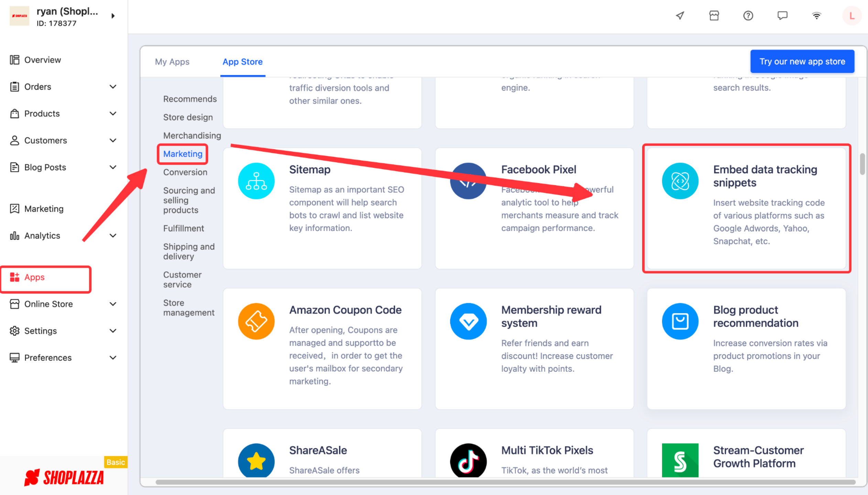
Task: Click Try our new app store button
Action: pos(802,62)
